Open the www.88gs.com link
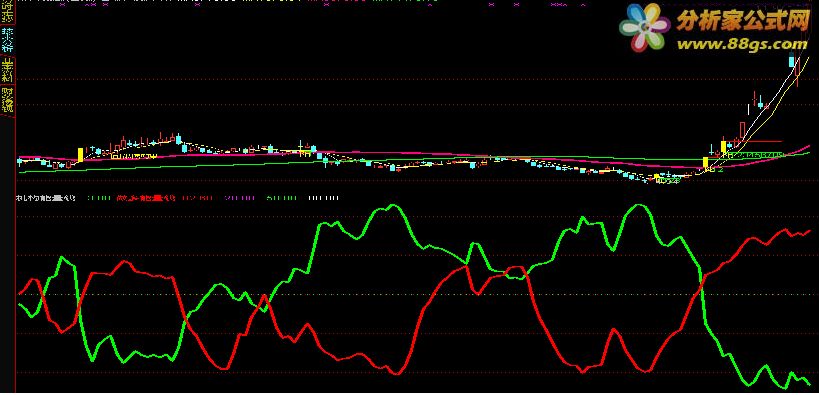Screen dimensions: 819x395 click(741, 43)
